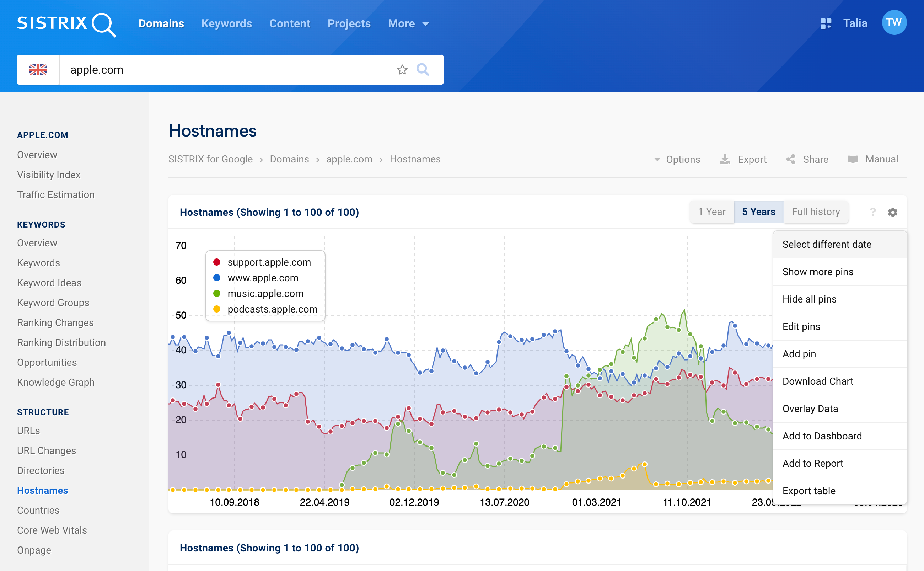Open Hostnames in the sidebar

[x=43, y=491]
